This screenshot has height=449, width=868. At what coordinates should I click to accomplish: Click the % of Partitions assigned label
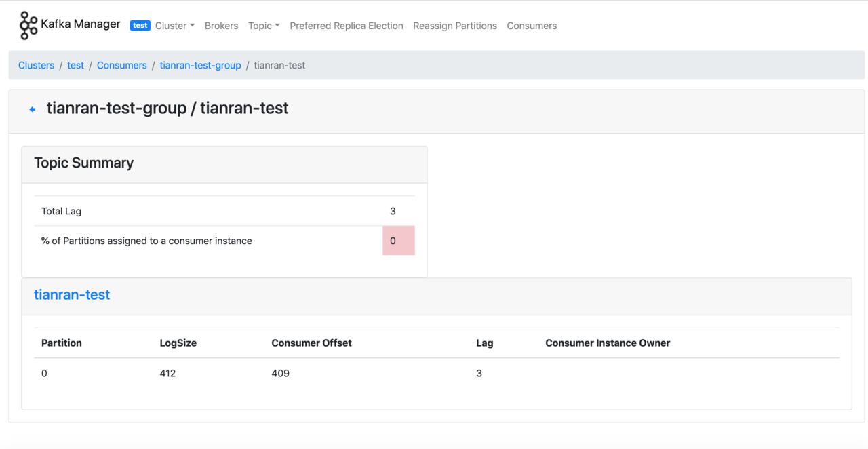click(146, 241)
